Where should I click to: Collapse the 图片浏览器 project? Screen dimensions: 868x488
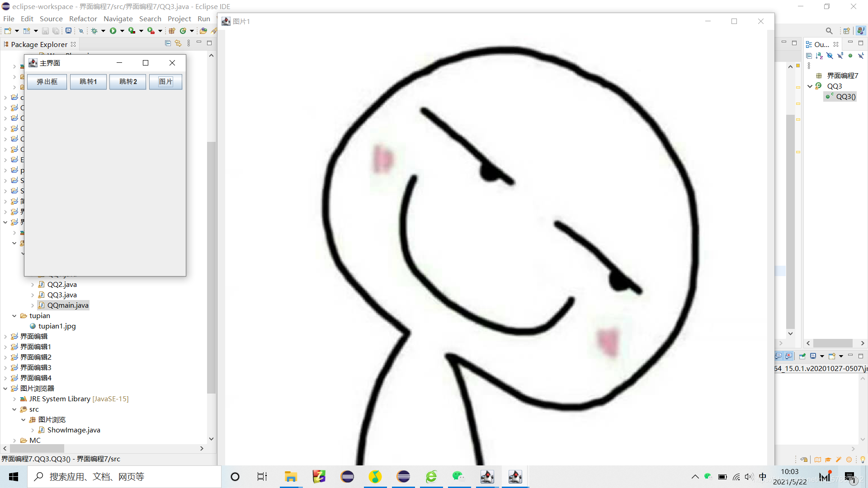coord(5,389)
